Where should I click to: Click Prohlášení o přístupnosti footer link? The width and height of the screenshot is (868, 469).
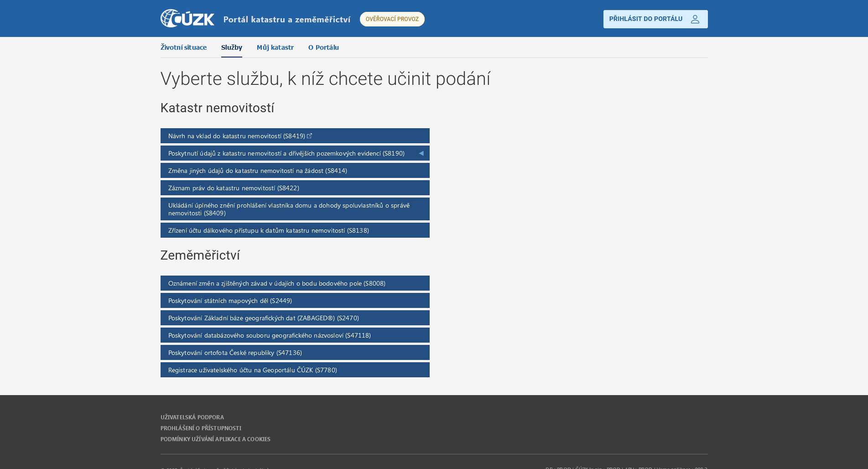click(201, 428)
